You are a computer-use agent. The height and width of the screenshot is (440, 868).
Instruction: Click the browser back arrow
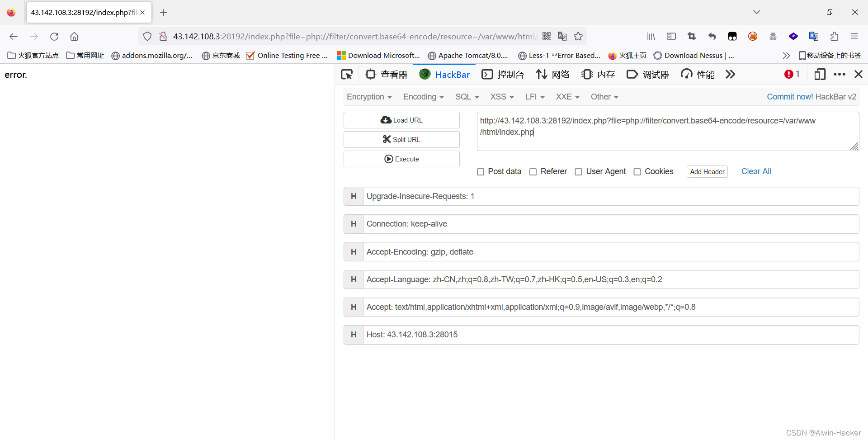14,37
